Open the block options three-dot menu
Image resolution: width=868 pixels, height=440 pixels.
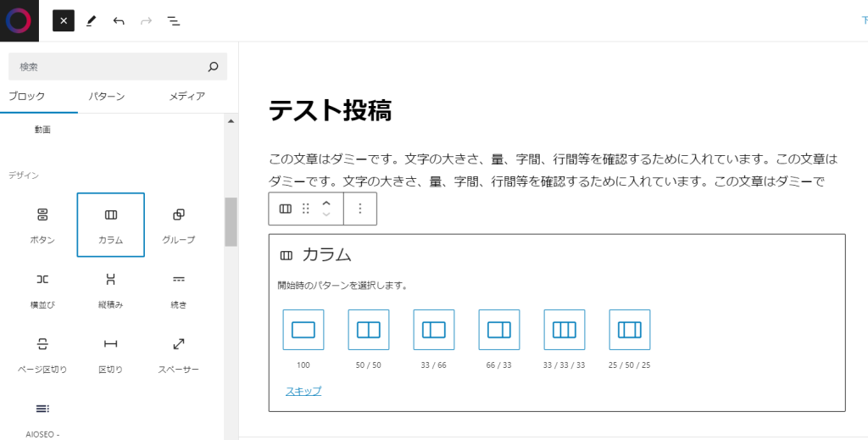(x=360, y=209)
